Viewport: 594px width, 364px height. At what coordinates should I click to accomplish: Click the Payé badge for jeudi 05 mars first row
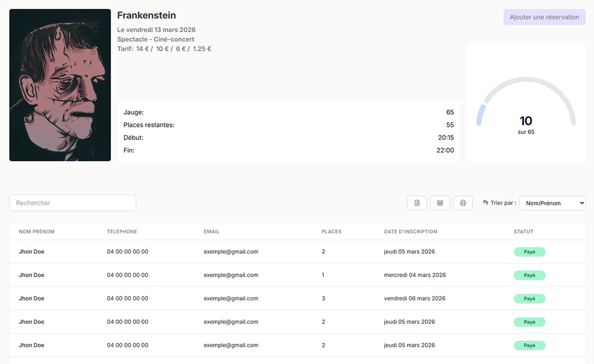pyautogui.click(x=530, y=252)
